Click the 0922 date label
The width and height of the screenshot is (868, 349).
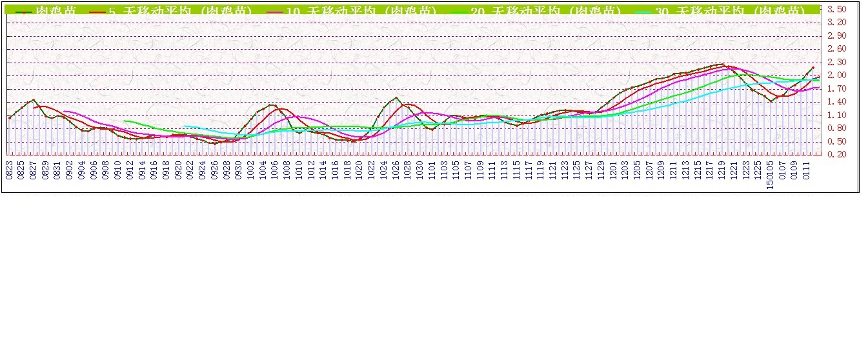[x=190, y=170]
